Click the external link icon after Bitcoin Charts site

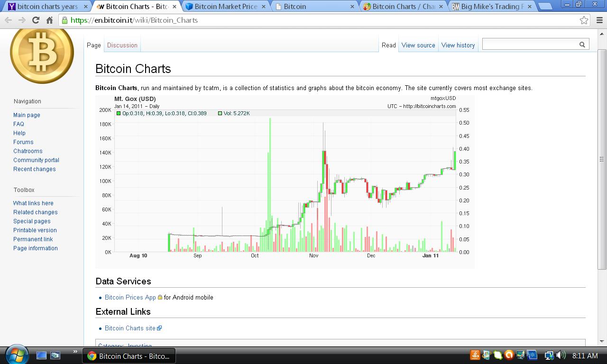[x=159, y=328]
